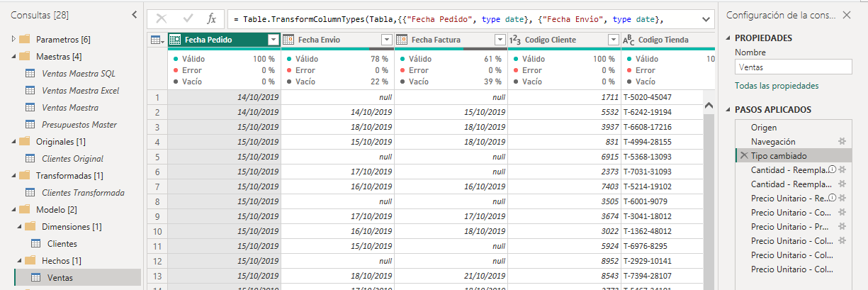Expand the Parametros folder
The height and width of the screenshot is (290, 868).
click(13, 39)
